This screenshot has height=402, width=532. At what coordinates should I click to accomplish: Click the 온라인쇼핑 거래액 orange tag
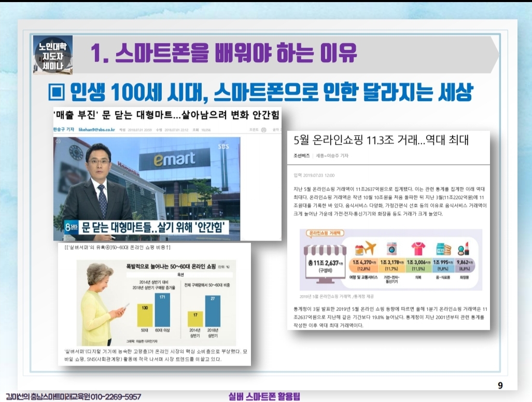coord(325,233)
